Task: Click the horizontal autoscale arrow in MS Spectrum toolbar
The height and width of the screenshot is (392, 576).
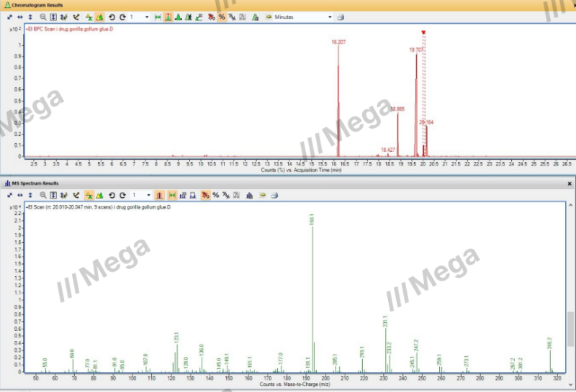Action: pyautogui.click(x=19, y=195)
